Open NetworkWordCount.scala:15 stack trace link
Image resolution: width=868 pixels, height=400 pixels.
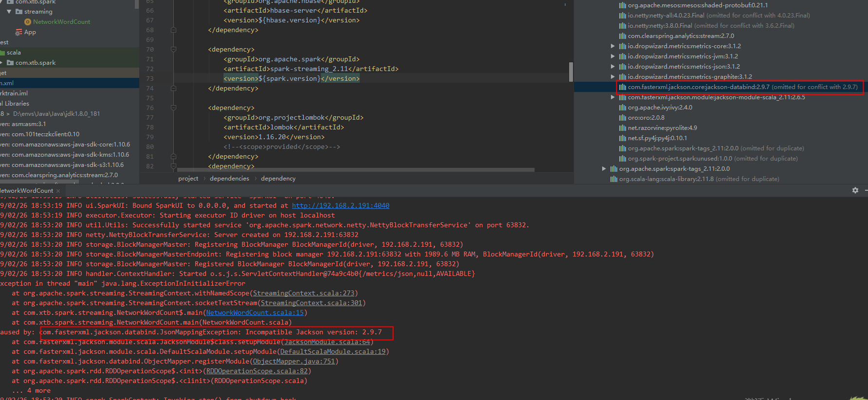[255, 313]
